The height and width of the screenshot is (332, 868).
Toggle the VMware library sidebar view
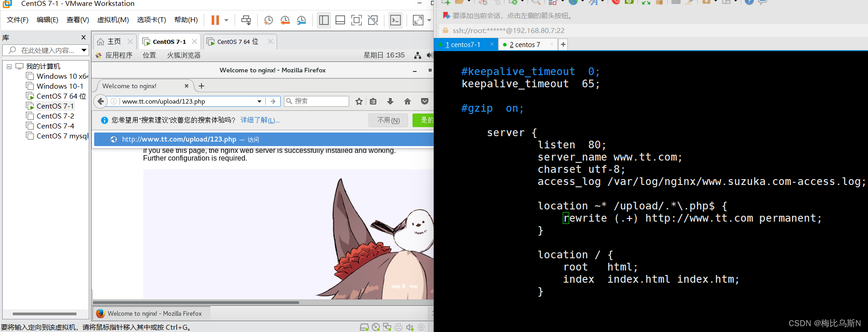[x=324, y=20]
